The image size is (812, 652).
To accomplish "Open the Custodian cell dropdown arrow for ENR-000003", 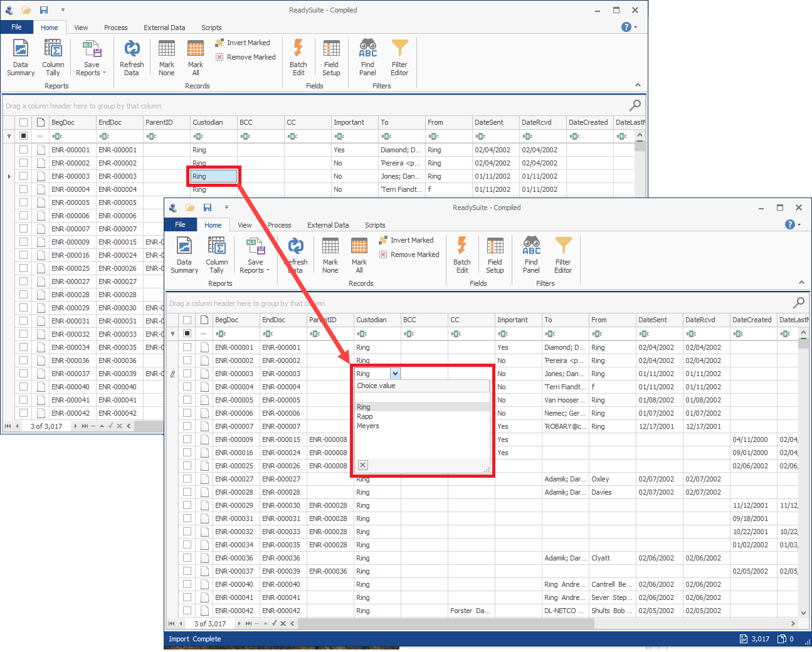I will click(395, 374).
